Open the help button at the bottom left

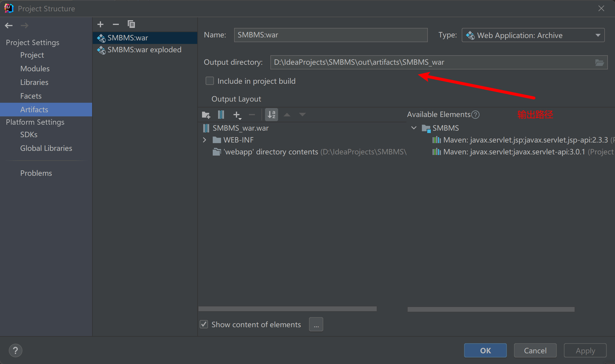click(15, 350)
